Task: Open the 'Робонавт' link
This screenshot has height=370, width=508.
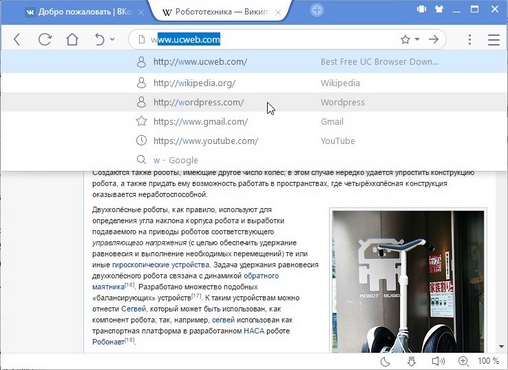Action: pos(108,342)
